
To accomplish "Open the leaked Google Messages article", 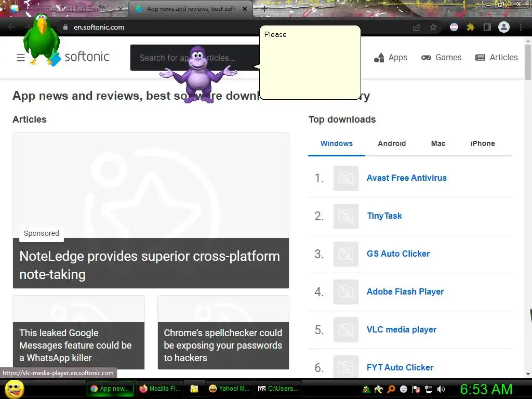I will (79, 332).
